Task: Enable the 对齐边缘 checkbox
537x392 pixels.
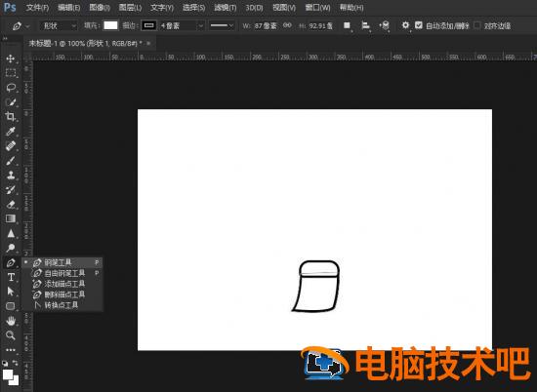Action: coord(477,25)
